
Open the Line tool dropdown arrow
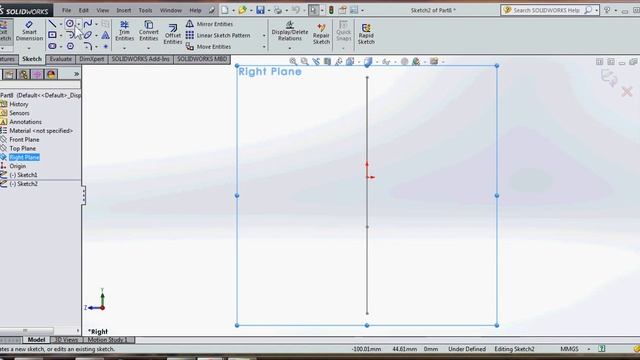[61, 24]
